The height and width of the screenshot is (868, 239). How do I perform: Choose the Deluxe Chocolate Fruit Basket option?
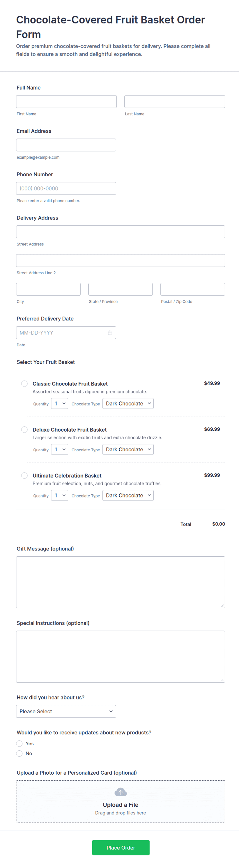click(x=24, y=429)
